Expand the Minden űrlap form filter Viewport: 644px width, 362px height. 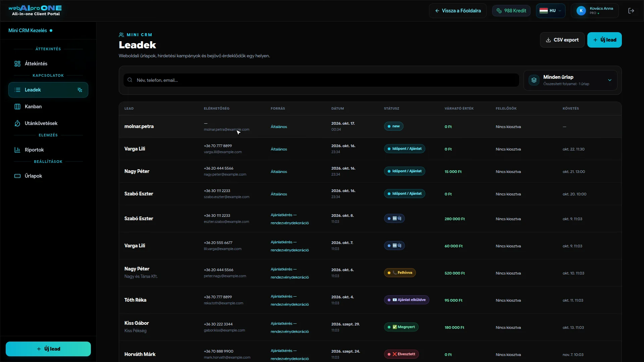click(x=571, y=80)
